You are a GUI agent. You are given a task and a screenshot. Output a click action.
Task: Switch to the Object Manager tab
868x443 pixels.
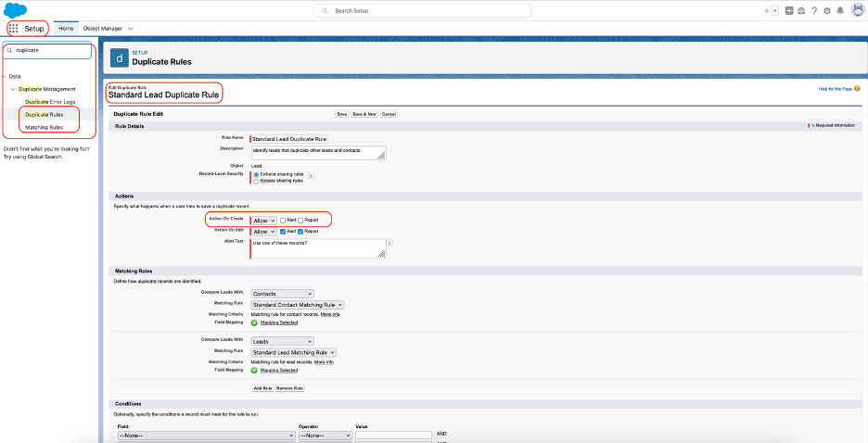[x=104, y=29]
